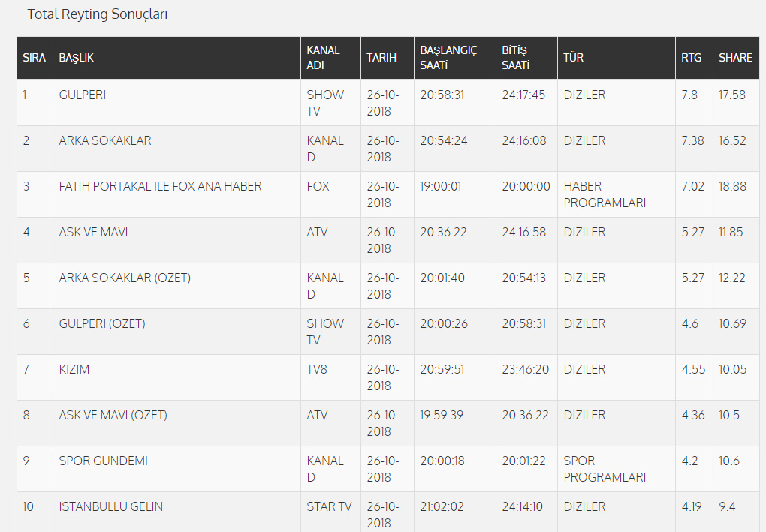
Task: Click the TÜR column header
Action: tap(574, 58)
